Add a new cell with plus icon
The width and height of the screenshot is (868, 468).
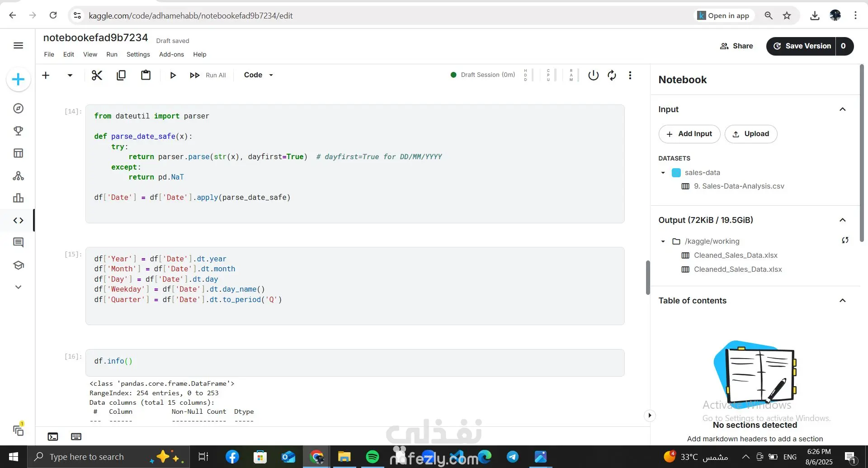pyautogui.click(x=46, y=75)
